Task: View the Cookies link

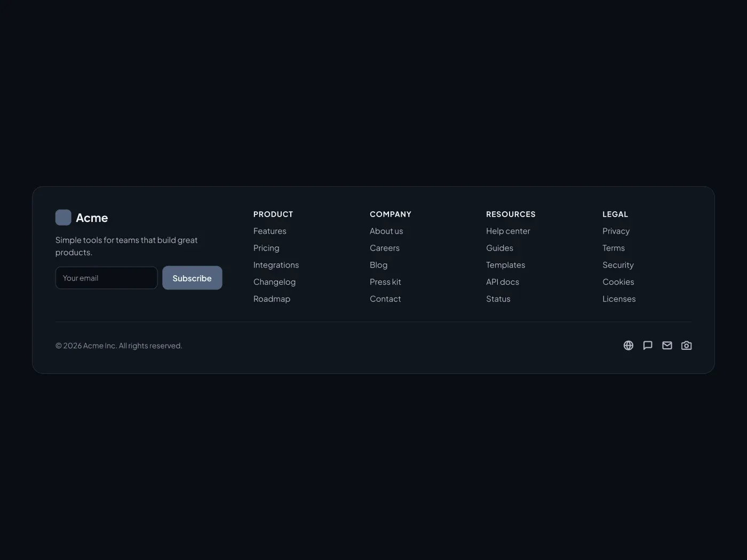Action: tap(618, 282)
